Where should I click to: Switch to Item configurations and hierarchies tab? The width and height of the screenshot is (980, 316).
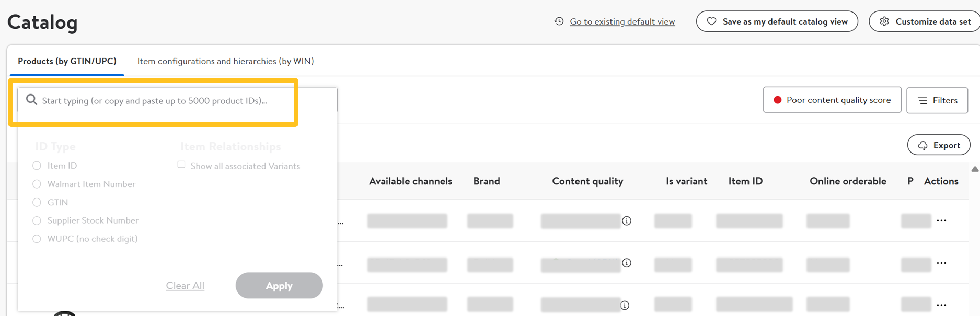(225, 61)
